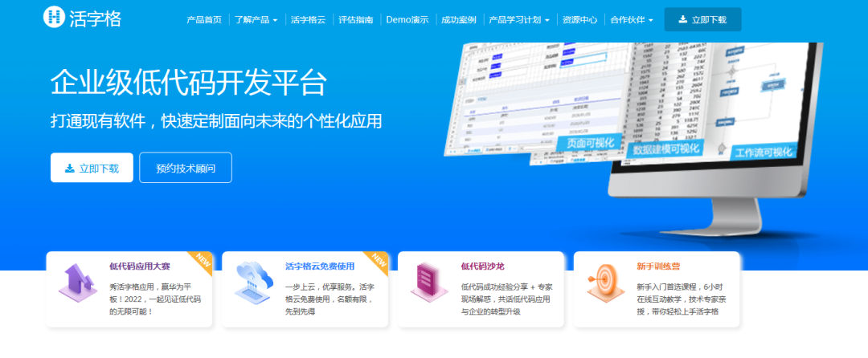This screenshot has height=358, width=868.
Task: Open 活字格云 in the navigation bar
Action: (x=309, y=20)
